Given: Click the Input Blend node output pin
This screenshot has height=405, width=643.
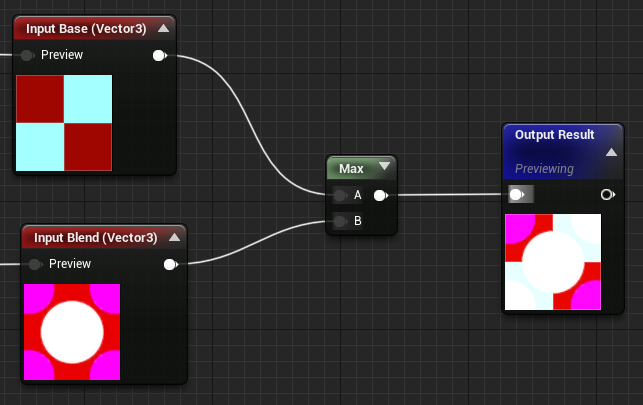Looking at the screenshot, I should (171, 264).
